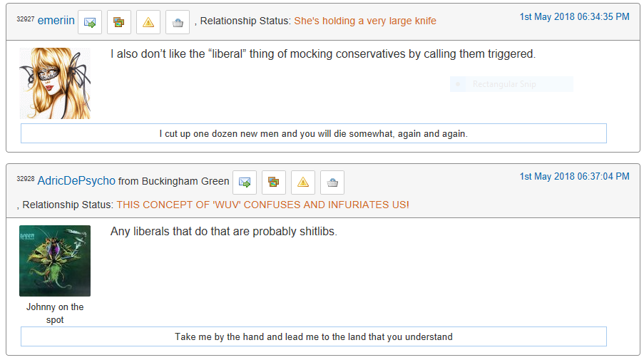
Task: Click the basket icon in AdricDePsycho's header
Action: [x=332, y=182]
